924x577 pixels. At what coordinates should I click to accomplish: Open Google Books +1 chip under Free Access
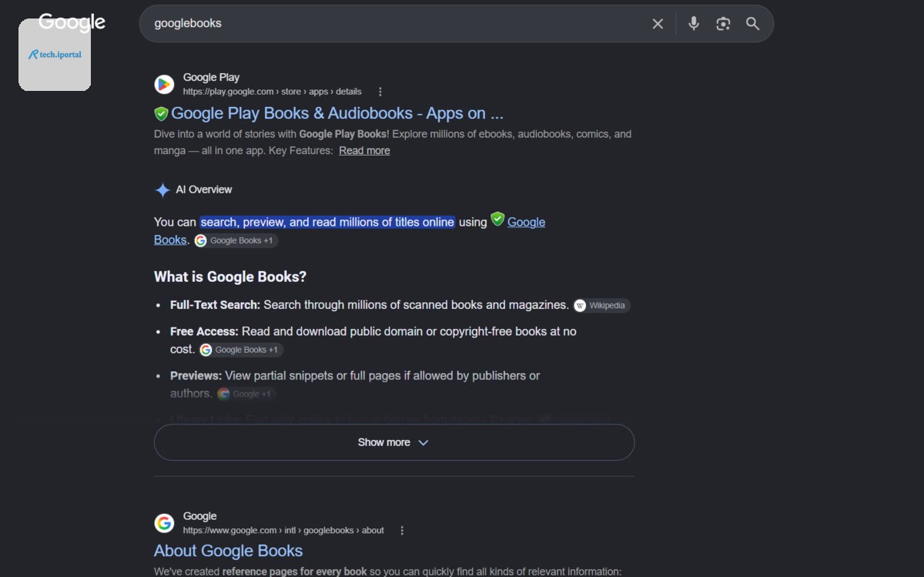pos(241,350)
